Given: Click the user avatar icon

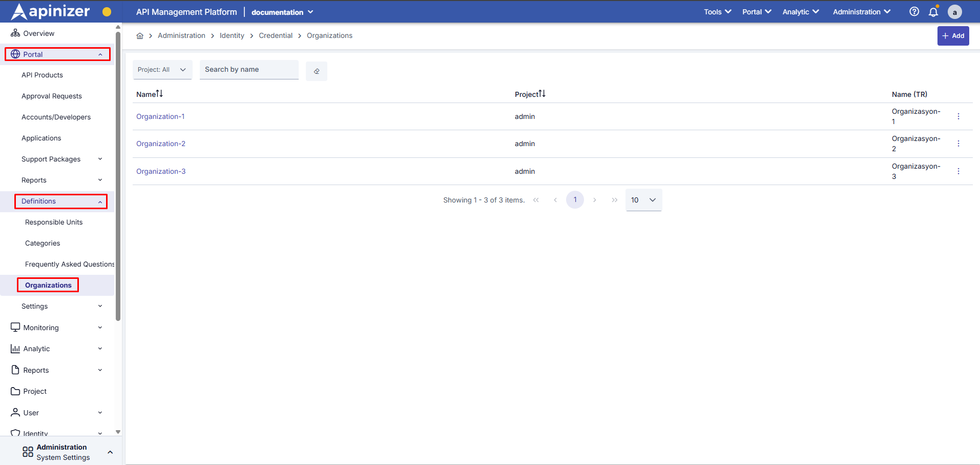Looking at the screenshot, I should click(x=954, y=12).
